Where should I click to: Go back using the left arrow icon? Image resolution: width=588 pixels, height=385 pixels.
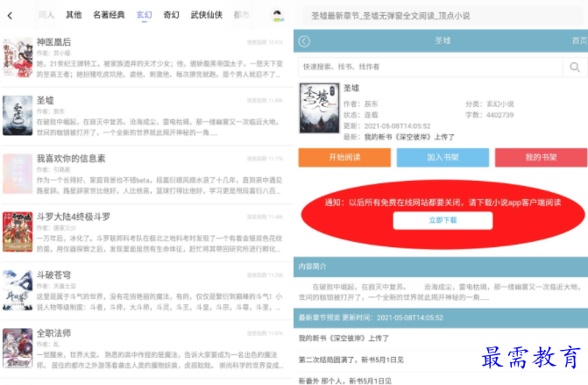[x=11, y=16]
